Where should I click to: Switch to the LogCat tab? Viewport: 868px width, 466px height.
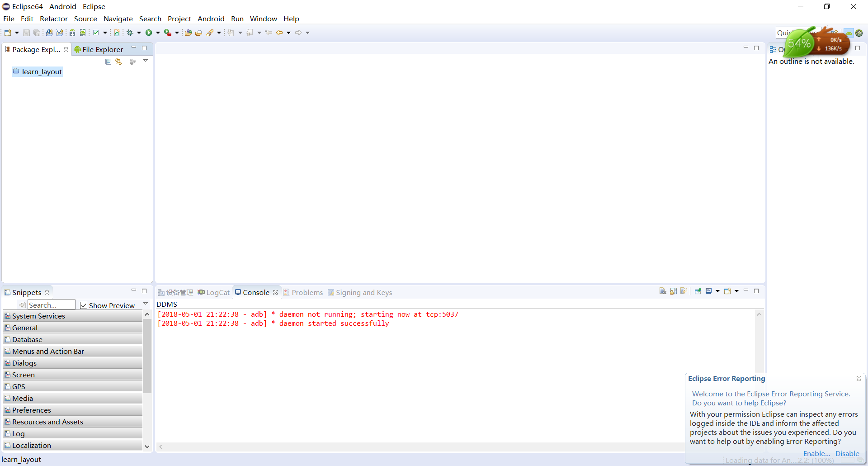(x=214, y=292)
